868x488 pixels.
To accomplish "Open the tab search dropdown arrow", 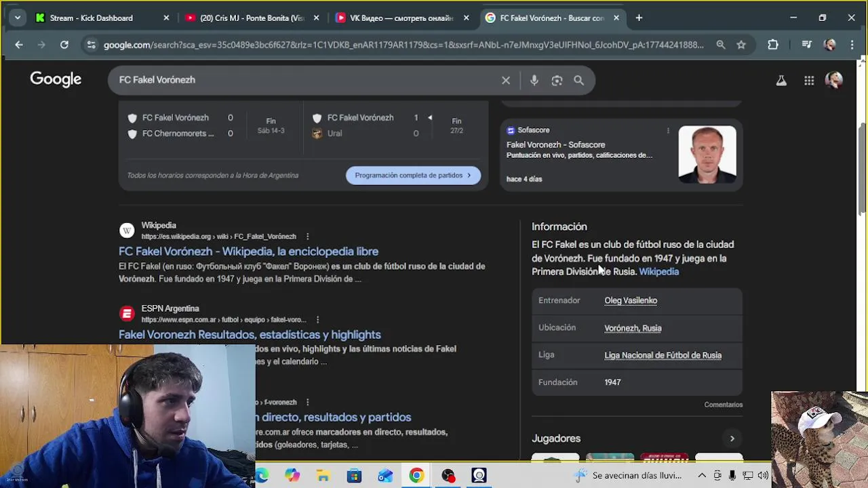I will (17, 18).
